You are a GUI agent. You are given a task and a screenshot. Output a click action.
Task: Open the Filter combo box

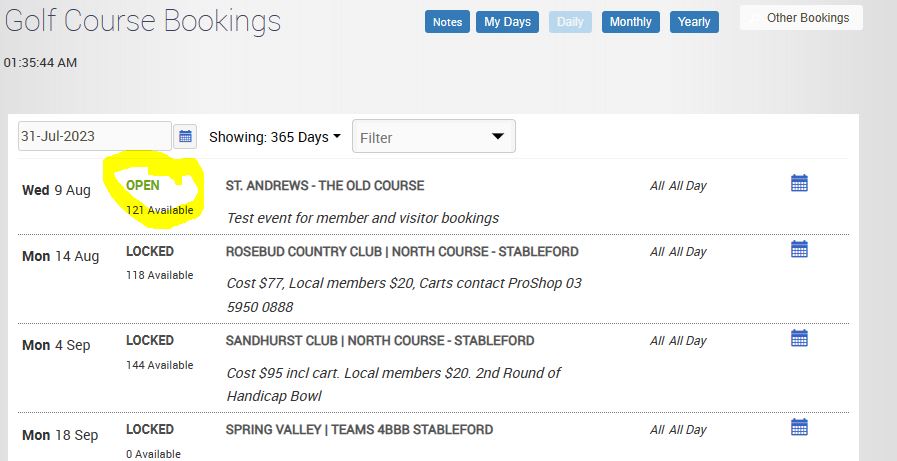(433, 137)
